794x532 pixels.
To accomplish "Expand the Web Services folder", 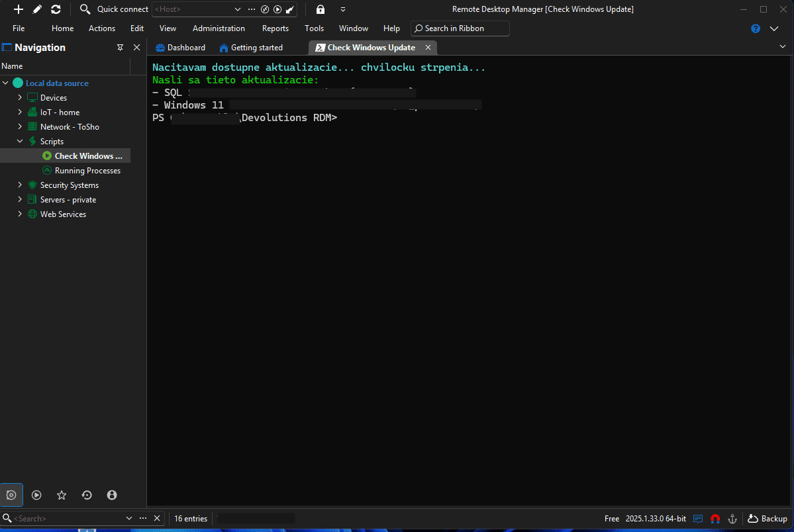I will pyautogui.click(x=20, y=214).
